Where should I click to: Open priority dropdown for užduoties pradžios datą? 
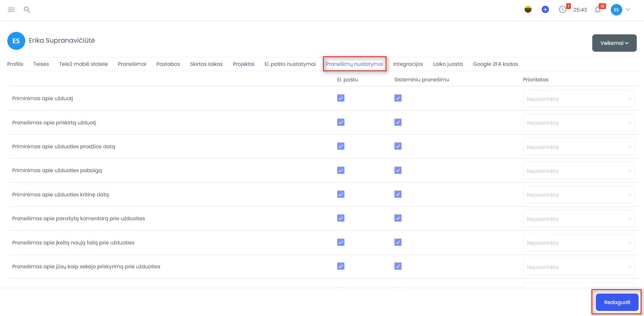579,147
